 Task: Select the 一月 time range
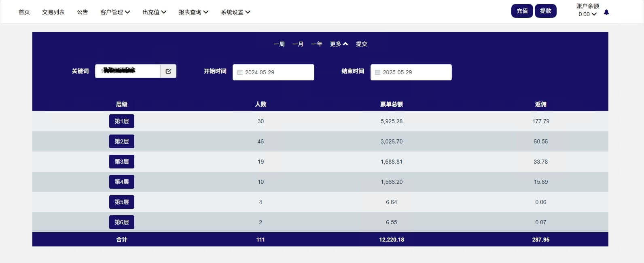[298, 44]
